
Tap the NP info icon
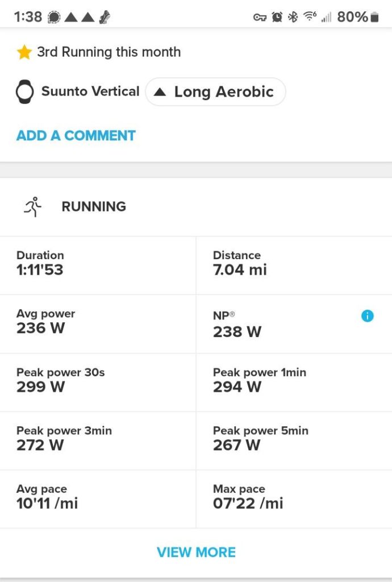coord(368,316)
